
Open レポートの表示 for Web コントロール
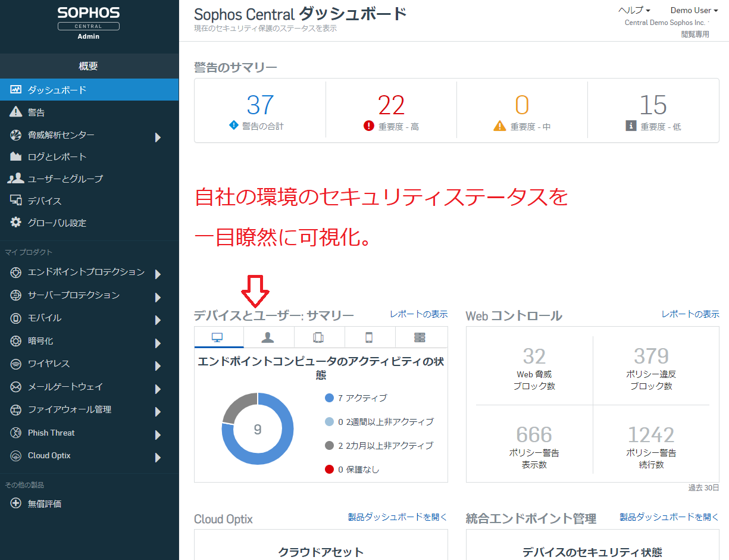pos(690,314)
